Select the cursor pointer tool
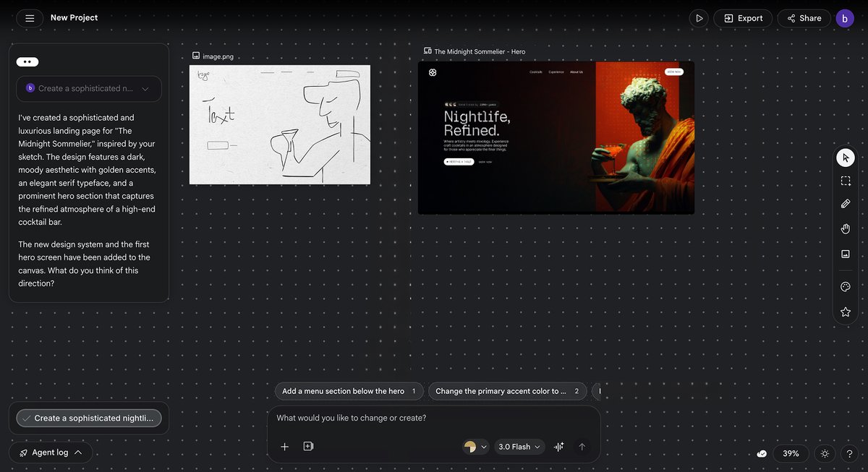868x472 pixels. tap(846, 158)
